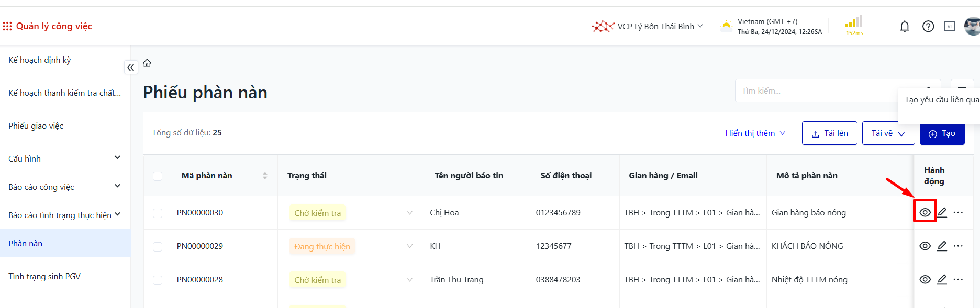View complaint PN00000030 using eye icon
The image size is (980, 308).
tap(925, 212)
